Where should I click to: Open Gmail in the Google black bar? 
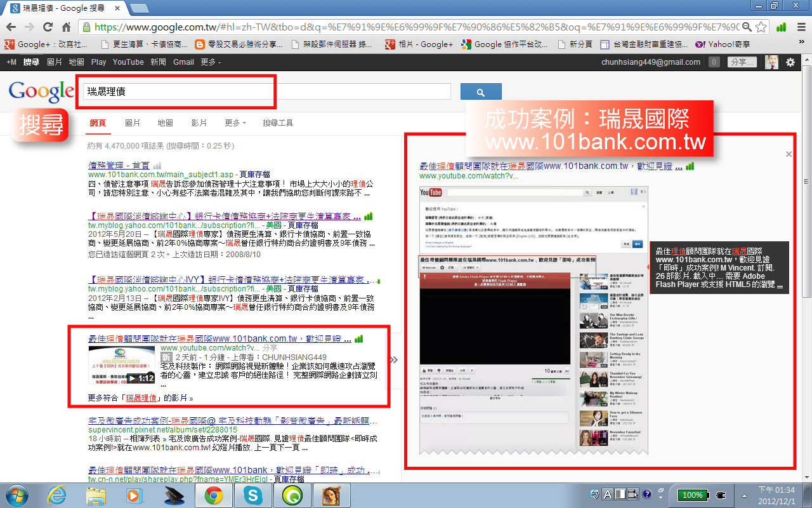click(x=183, y=62)
